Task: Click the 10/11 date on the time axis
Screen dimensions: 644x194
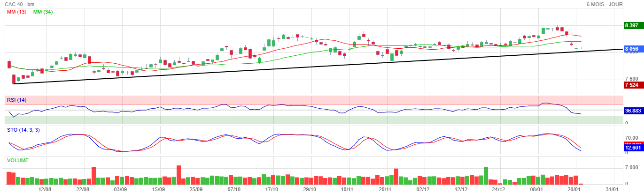Action: pyautogui.click(x=347, y=189)
